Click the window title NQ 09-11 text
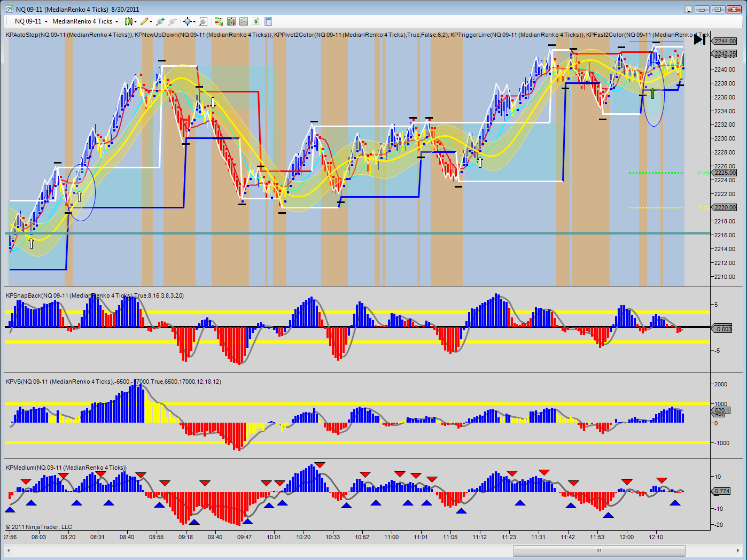 (x=77, y=9)
